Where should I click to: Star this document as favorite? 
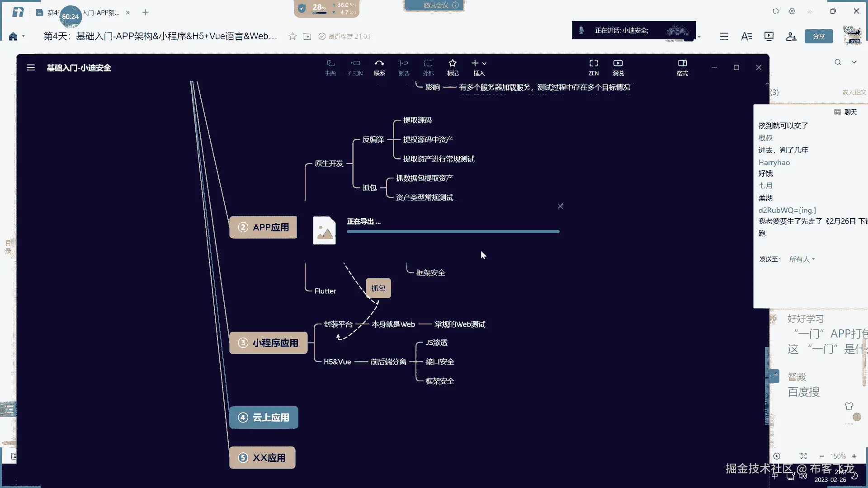click(x=292, y=36)
